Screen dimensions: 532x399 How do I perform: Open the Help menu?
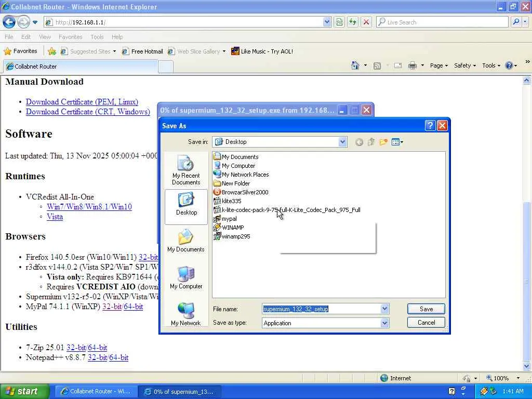click(117, 37)
